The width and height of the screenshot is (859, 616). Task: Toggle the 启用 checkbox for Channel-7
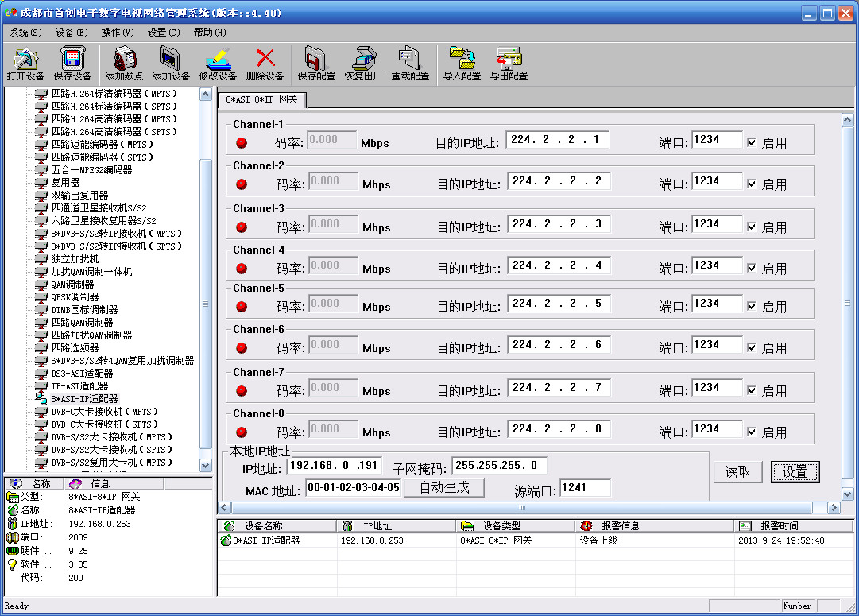(752, 390)
